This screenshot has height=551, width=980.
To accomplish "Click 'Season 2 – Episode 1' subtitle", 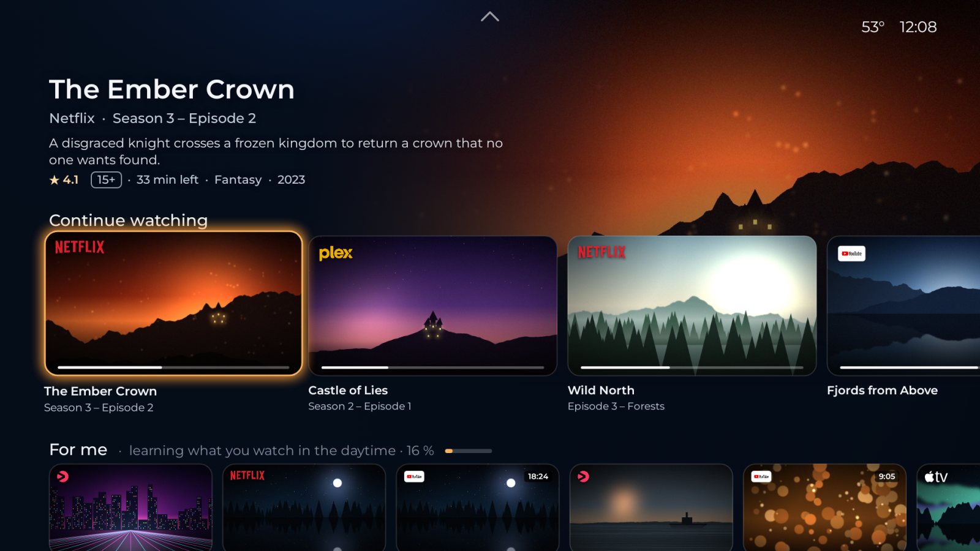I will (x=360, y=406).
